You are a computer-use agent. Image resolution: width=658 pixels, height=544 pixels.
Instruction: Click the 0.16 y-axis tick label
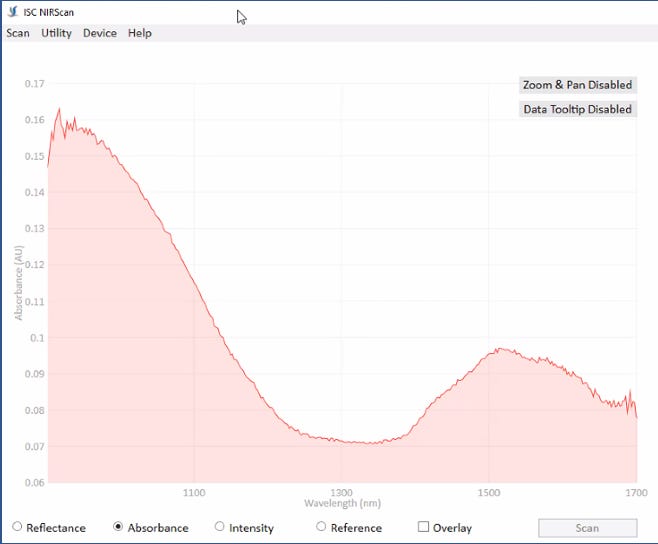coord(34,120)
